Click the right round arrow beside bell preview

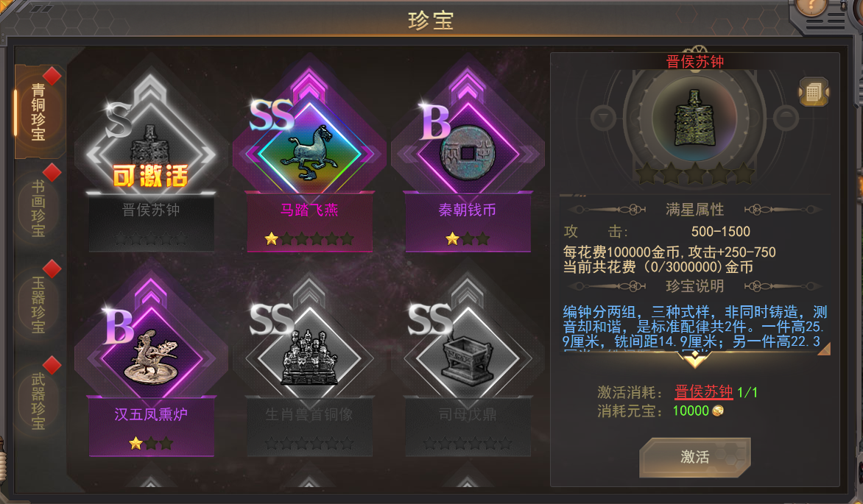click(x=786, y=118)
